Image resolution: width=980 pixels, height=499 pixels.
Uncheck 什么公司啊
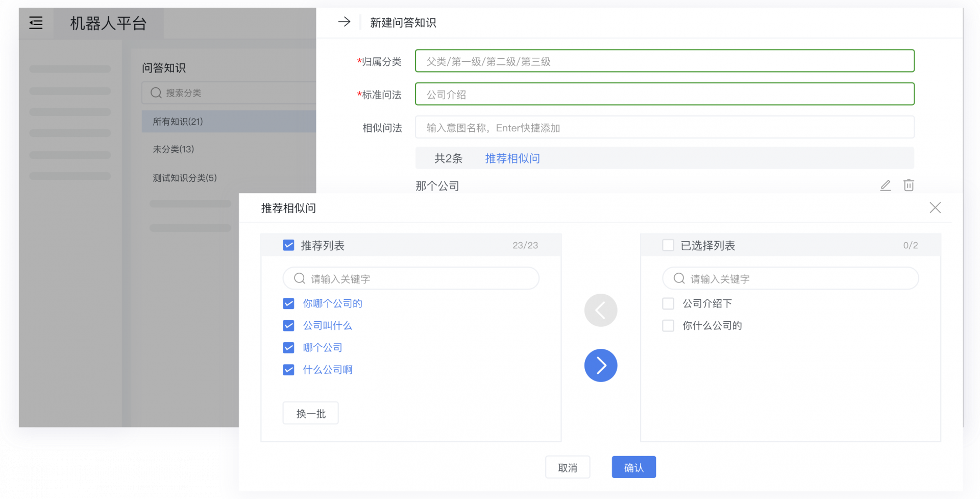[289, 369]
